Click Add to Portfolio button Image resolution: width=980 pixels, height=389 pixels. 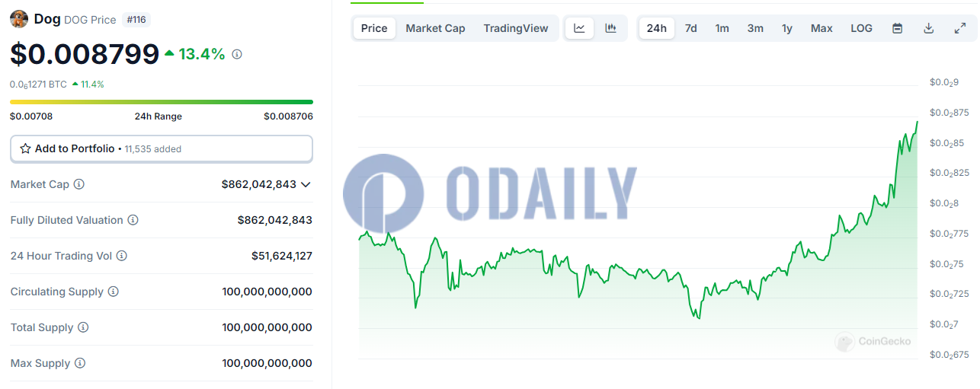pyautogui.click(x=161, y=148)
